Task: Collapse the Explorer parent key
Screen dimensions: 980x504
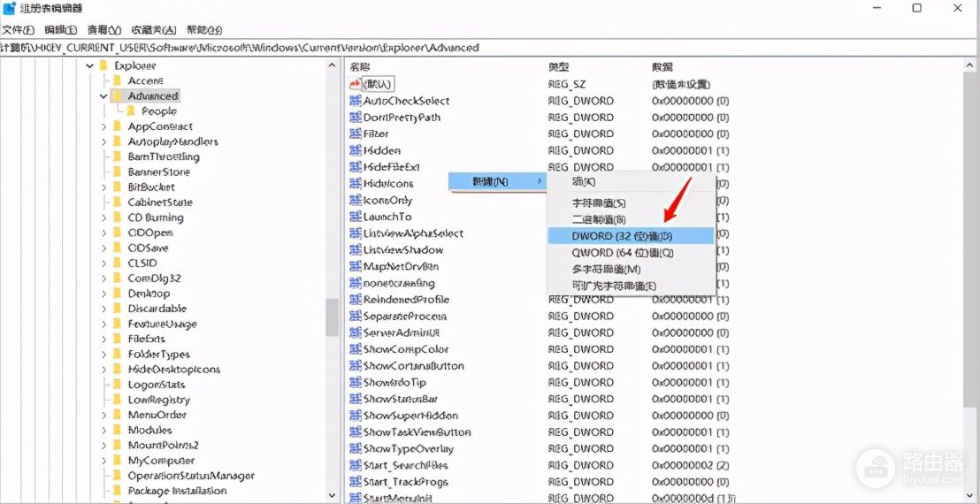Action: [89, 66]
